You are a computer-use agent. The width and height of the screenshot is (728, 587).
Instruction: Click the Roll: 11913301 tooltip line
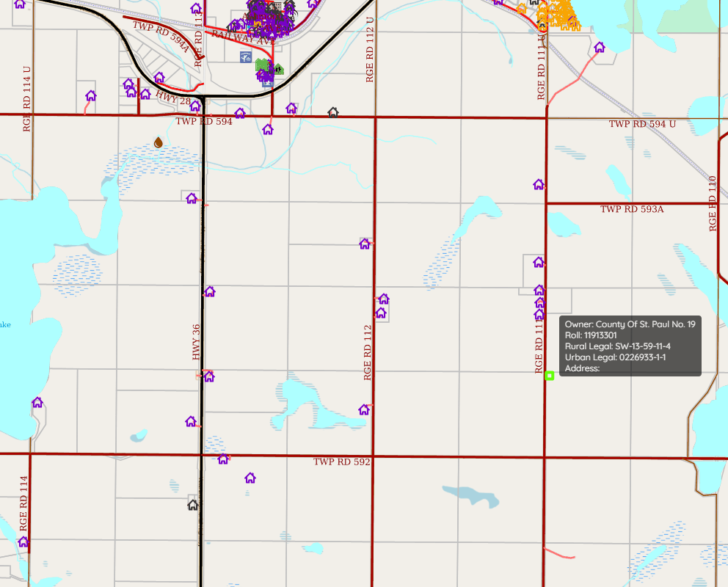(591, 335)
